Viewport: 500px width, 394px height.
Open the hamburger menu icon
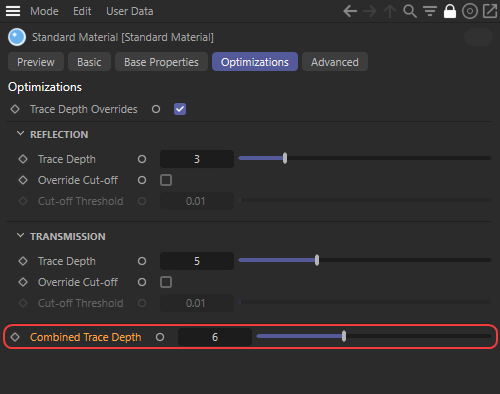(x=13, y=11)
